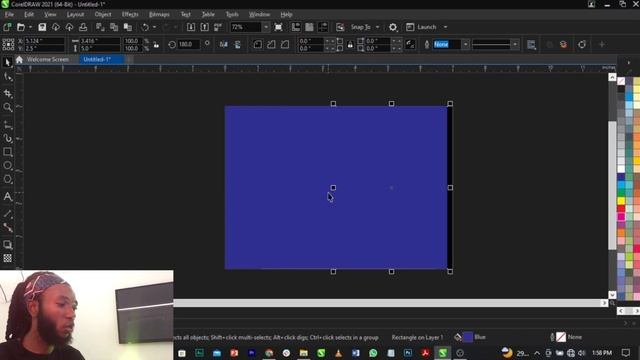Select the Transparency checkerboard tool
The height and width of the screenshot is (360, 640).
(x=7, y=258)
